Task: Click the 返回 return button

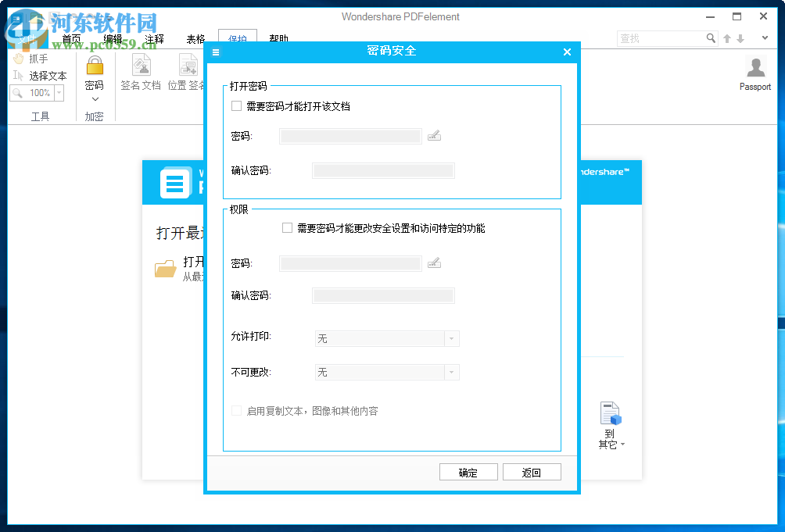Action: [x=532, y=471]
